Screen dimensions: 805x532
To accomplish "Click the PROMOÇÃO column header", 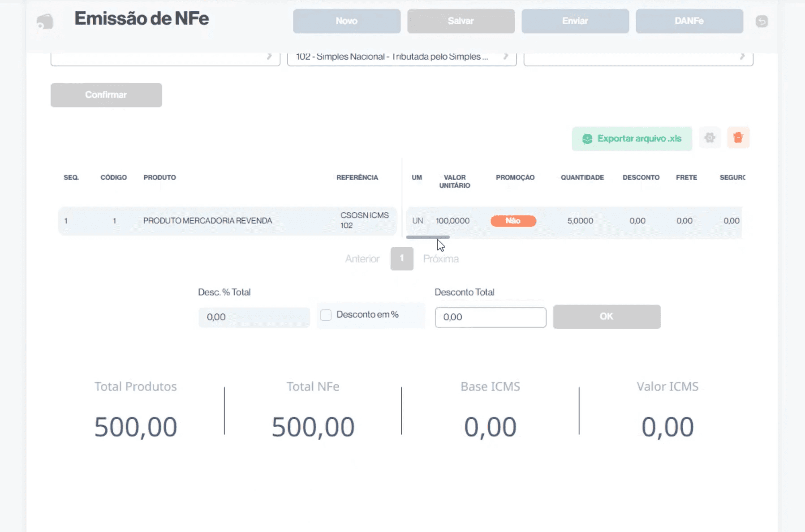I will tap(515, 177).
